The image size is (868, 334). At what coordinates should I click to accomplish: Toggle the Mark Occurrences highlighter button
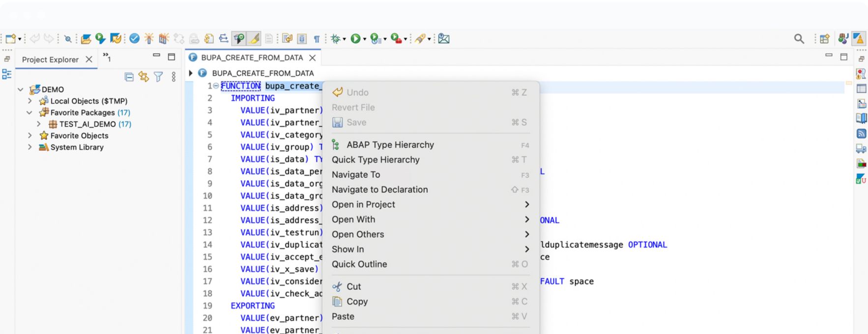tap(254, 38)
